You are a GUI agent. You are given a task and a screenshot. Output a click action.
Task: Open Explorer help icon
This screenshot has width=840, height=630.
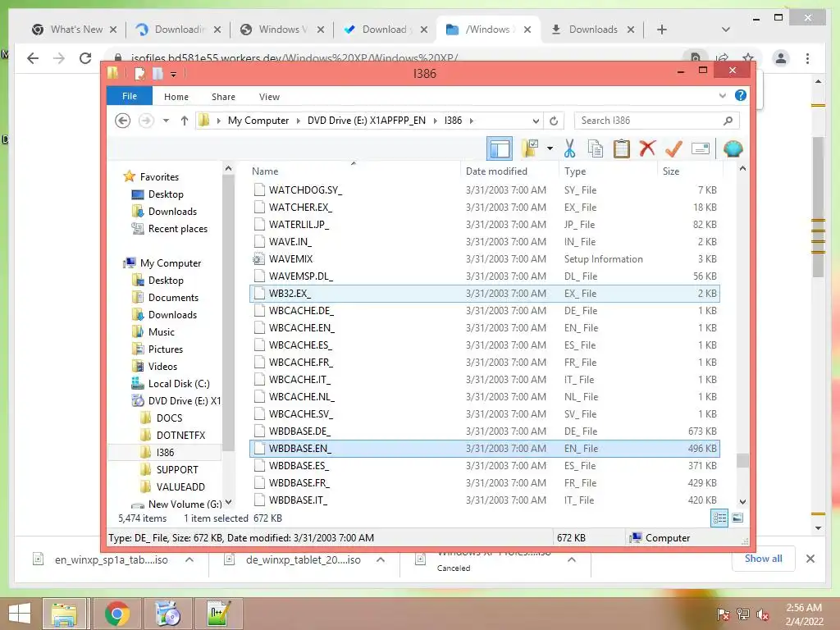[741, 95]
